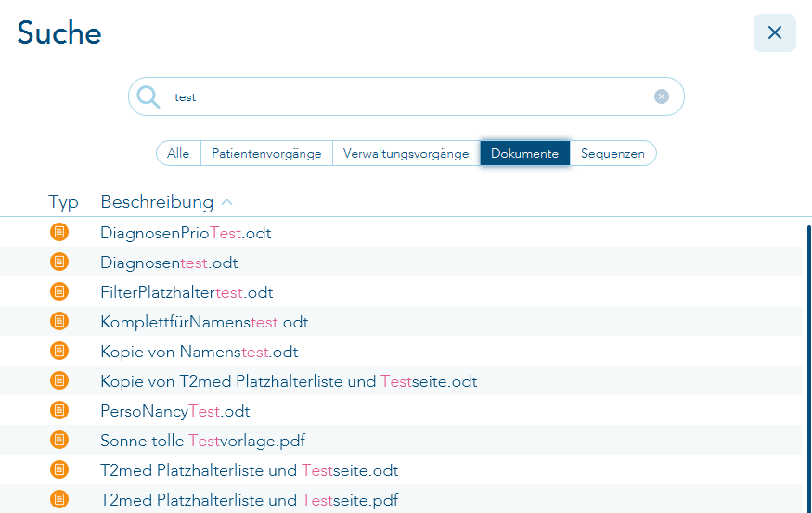Viewport: 812px width, 513px height.
Task: Open Sonne tolle Testvorlage.pdf
Action: [202, 441]
